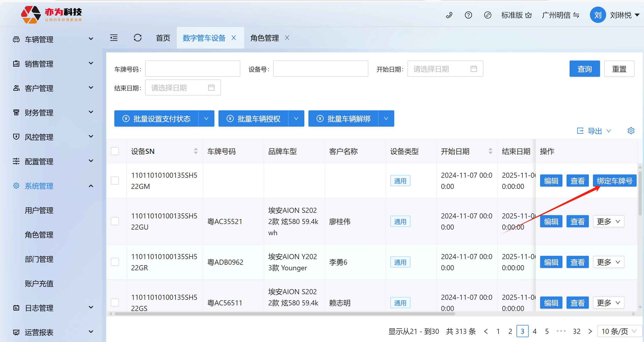Click the phone support icon in header
The image size is (644, 342).
[449, 15]
